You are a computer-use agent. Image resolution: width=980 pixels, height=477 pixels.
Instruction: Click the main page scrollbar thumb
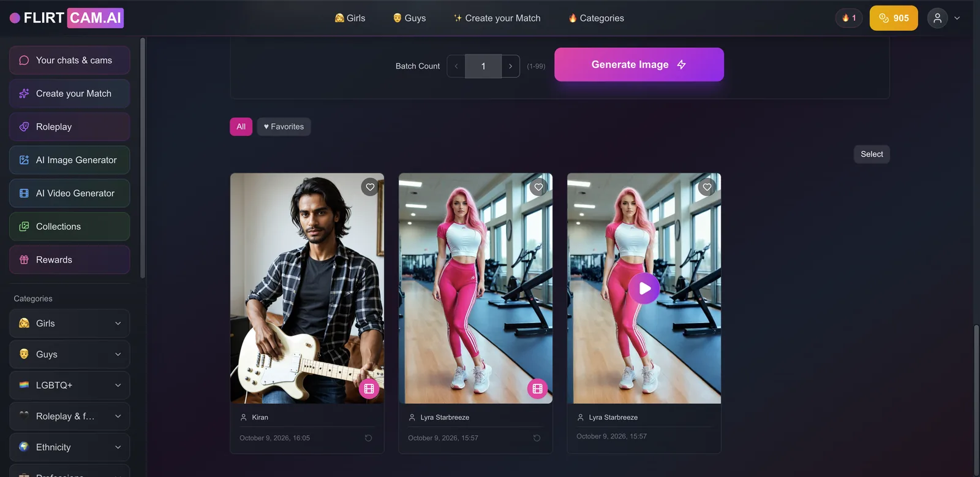(x=976, y=400)
